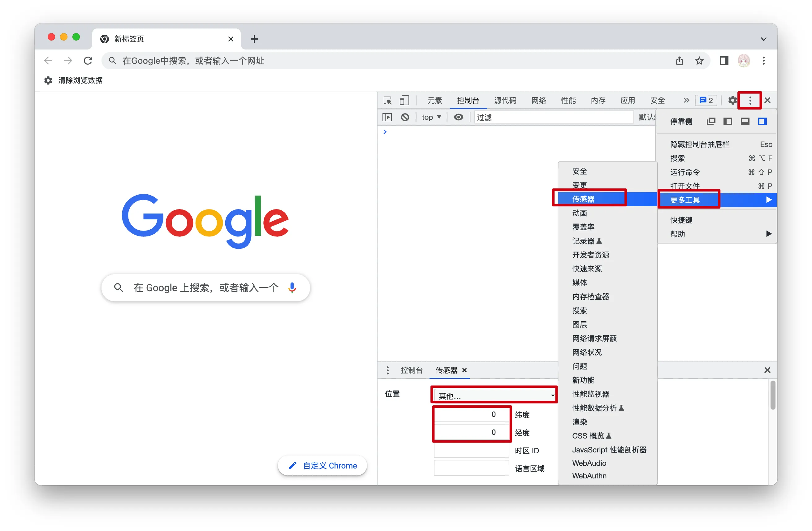Screen dimensions: 812x531
Task: Open DevTools settings gear
Action: pyautogui.click(x=732, y=100)
